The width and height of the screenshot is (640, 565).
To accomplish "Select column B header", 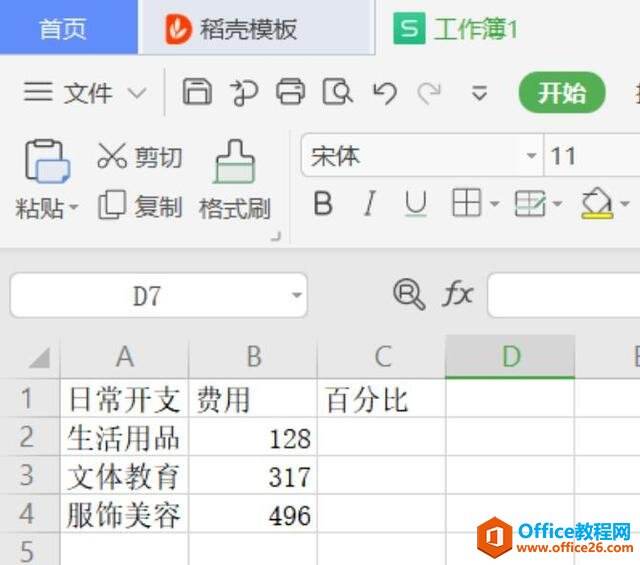I will (x=253, y=357).
